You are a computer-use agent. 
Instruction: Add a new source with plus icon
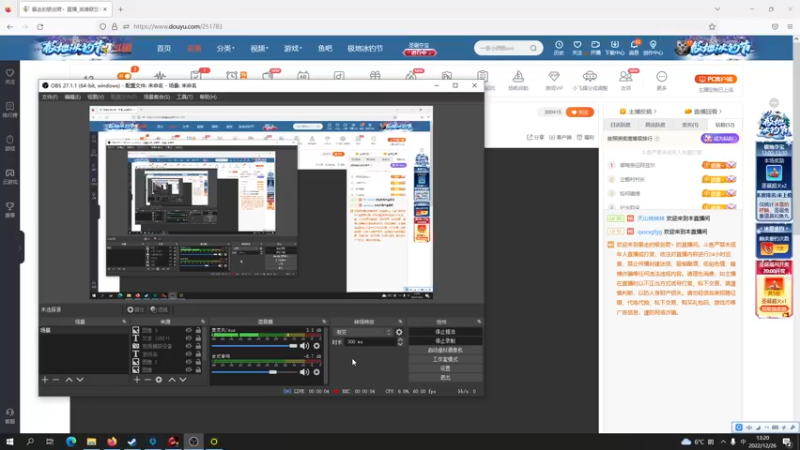137,380
